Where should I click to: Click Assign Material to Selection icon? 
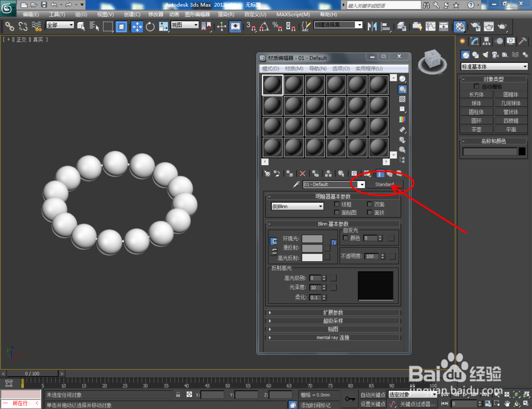[289, 174]
